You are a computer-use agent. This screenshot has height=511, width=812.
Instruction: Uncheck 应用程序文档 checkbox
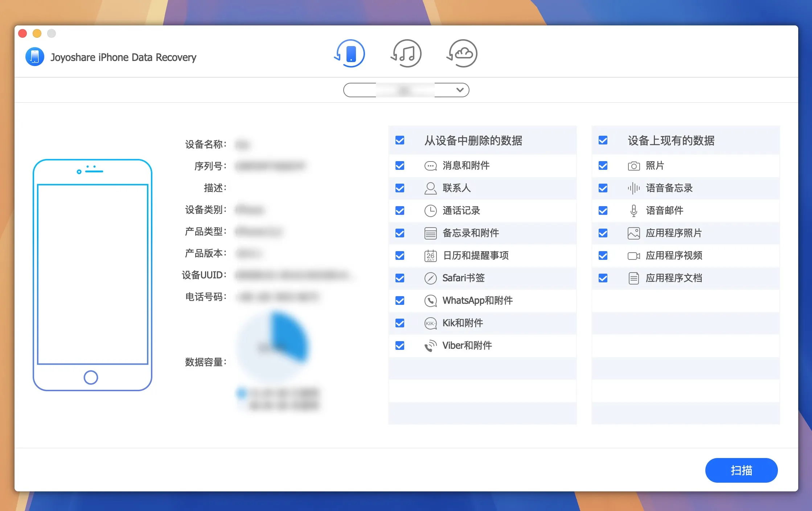point(603,278)
